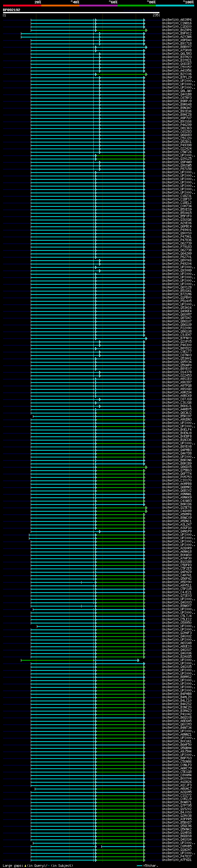
Task: Select entry UniRef100_A4S956
Action: [177, 71]
